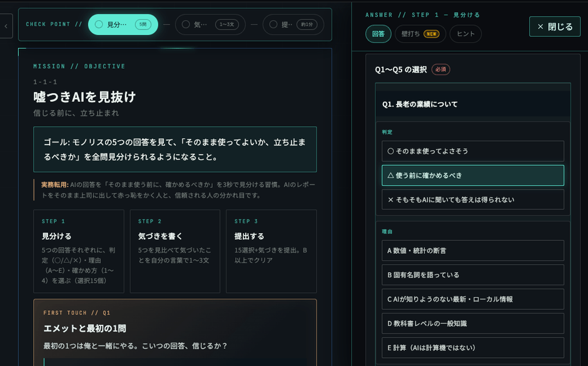Screen dimensions: 588x366
Task: Open the 気… checkpoint step pill
Action: (210, 24)
